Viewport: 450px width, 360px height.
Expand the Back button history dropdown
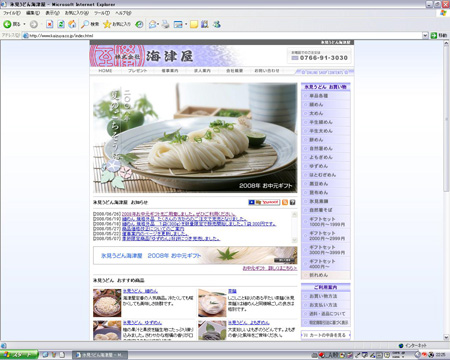click(24, 24)
